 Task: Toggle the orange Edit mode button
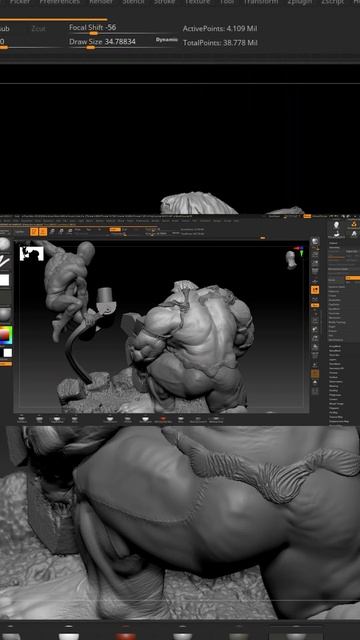tap(34, 231)
